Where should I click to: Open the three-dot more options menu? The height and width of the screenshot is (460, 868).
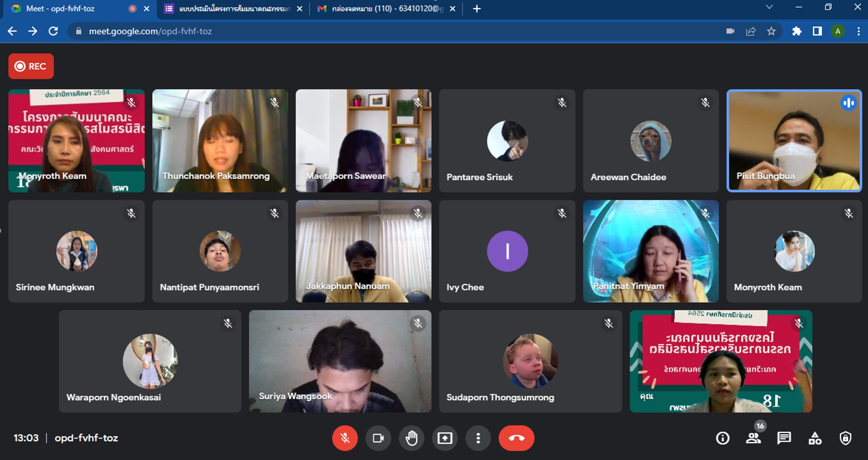point(478,438)
